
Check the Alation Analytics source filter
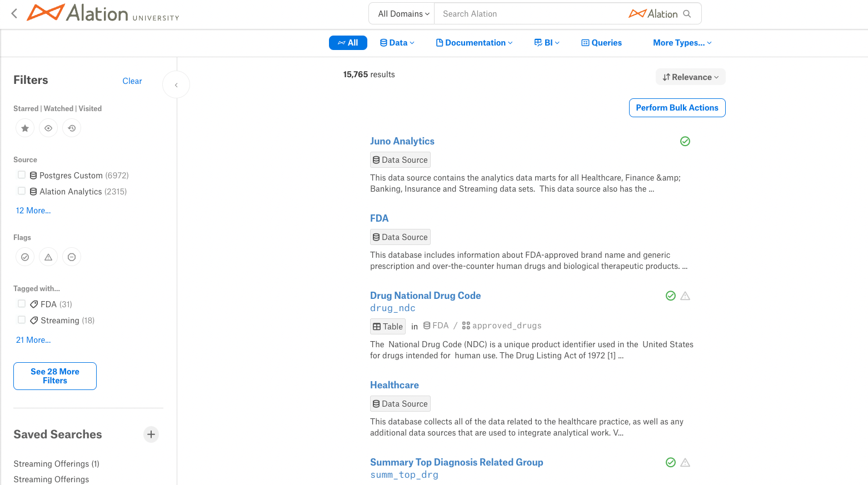pos(22,191)
